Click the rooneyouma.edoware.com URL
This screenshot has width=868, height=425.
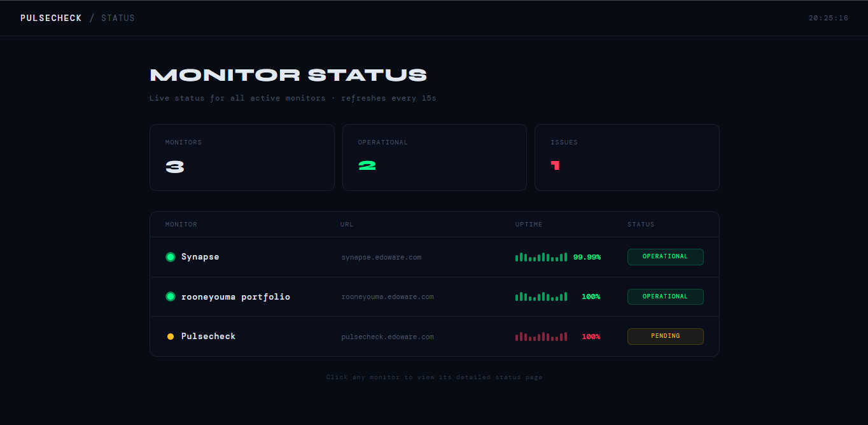388,297
